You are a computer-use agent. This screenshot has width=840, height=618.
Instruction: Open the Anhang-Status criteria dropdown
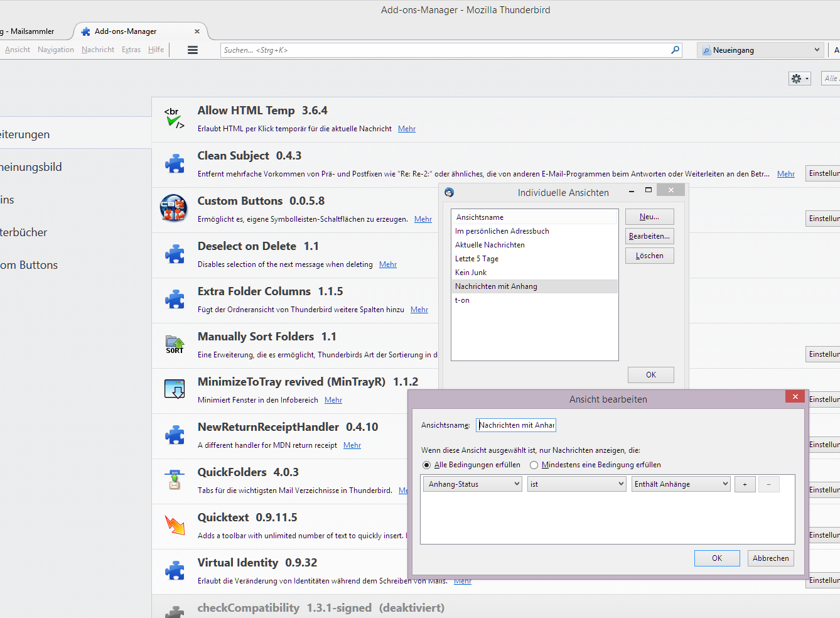click(x=473, y=484)
